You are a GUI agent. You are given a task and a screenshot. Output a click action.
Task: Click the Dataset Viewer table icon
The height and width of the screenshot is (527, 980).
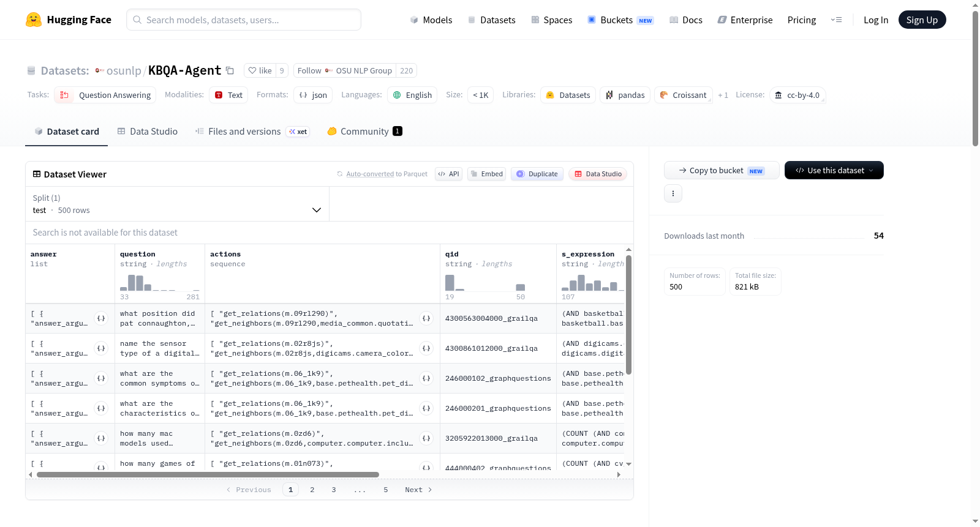click(37, 174)
